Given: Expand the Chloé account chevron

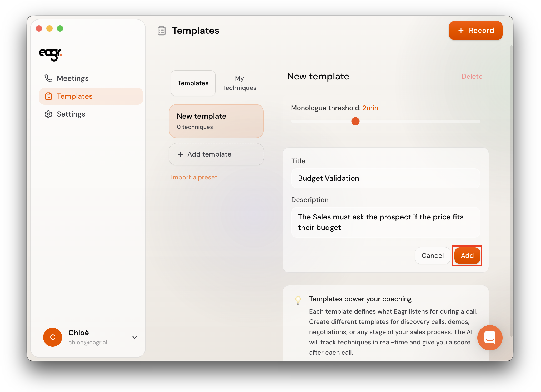Looking at the screenshot, I should [135, 337].
